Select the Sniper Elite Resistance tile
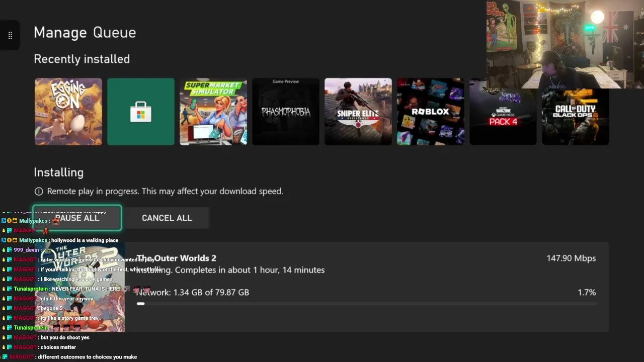This screenshot has height=362, width=644. point(358,112)
